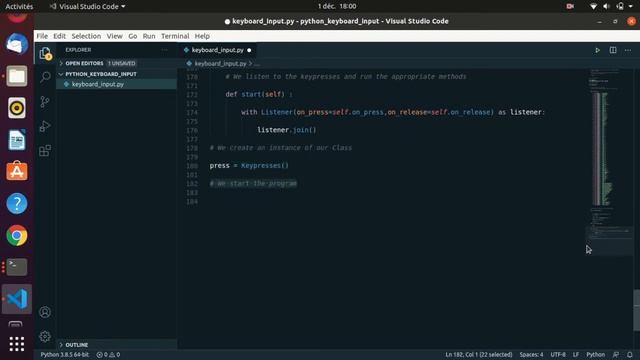Open the Terminal menu

point(175,36)
